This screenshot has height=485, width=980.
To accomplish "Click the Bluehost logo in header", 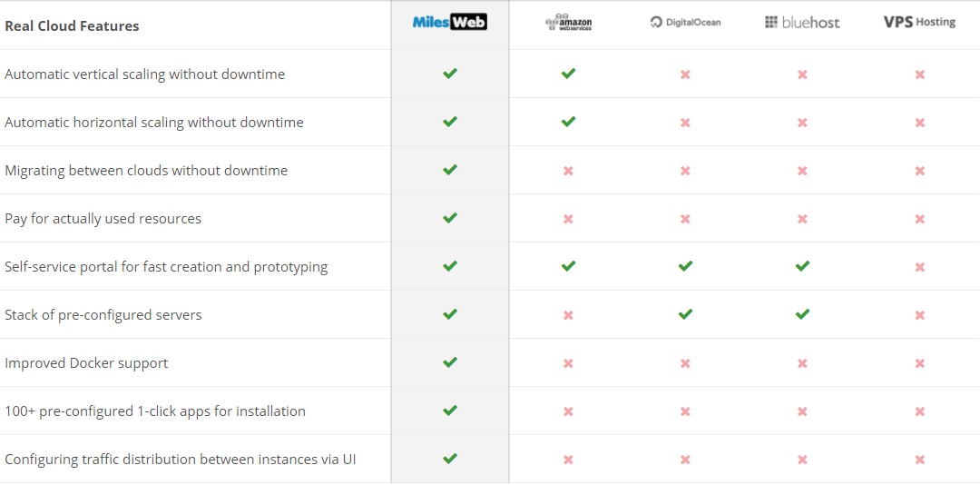I will [802, 23].
